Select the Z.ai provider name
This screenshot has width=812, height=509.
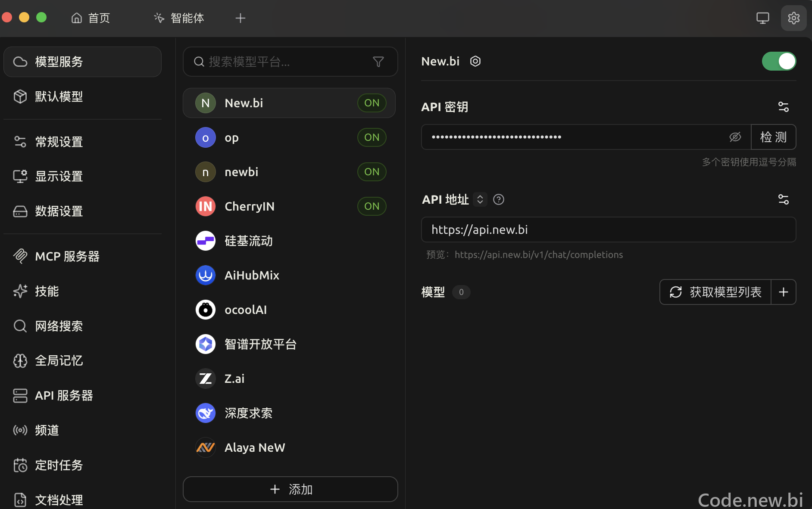click(234, 379)
